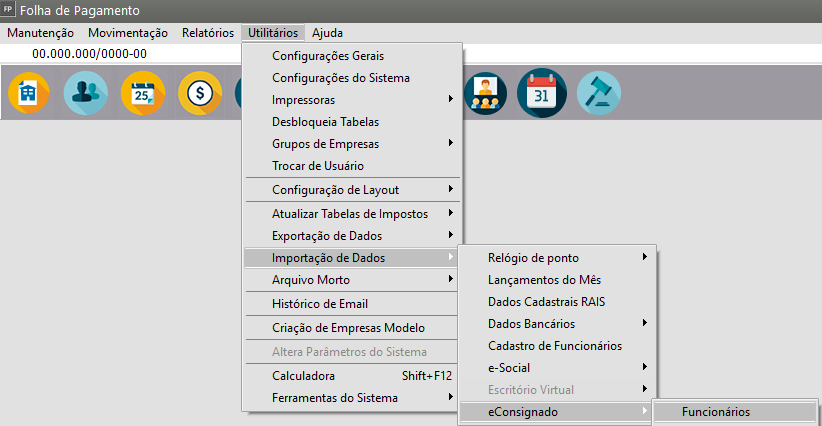Open the Ajuda menu
This screenshot has height=426, width=822.
pos(327,33)
